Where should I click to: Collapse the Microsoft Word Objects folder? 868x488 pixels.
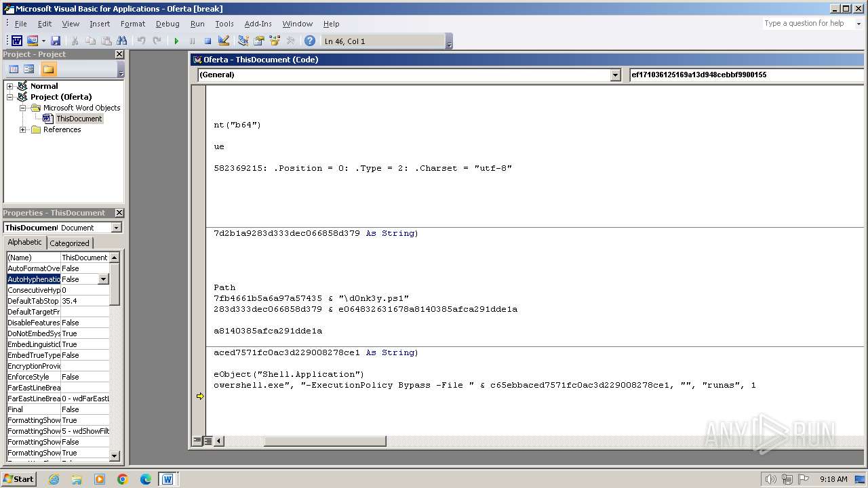tap(22, 108)
